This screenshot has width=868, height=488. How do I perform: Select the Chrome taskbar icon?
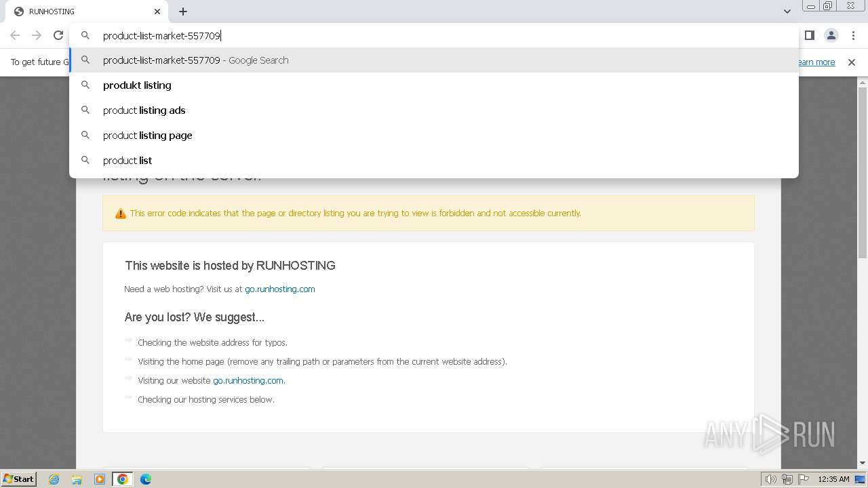point(123,479)
